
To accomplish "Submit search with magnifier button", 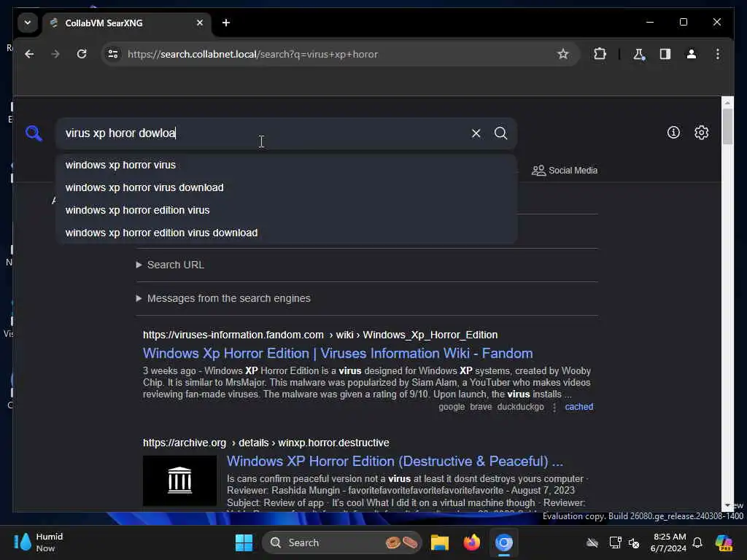I will (x=500, y=133).
